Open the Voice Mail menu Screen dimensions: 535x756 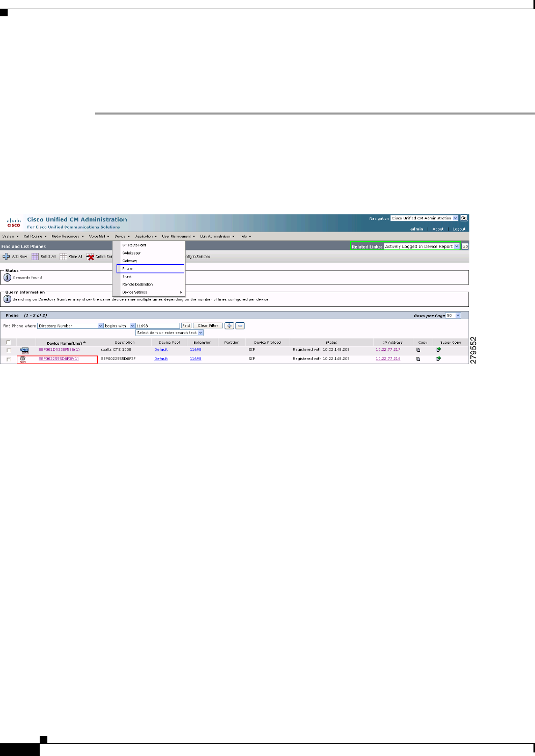[x=99, y=236]
